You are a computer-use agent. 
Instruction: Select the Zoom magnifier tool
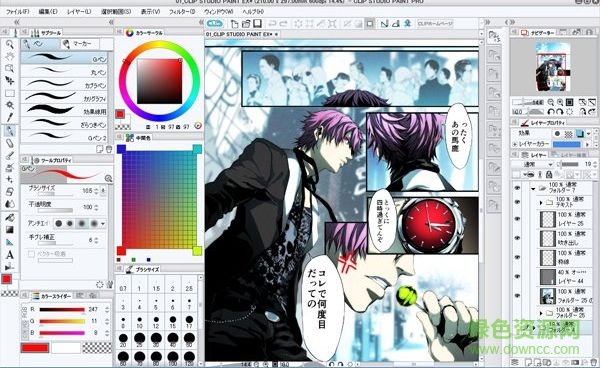tap(9, 45)
